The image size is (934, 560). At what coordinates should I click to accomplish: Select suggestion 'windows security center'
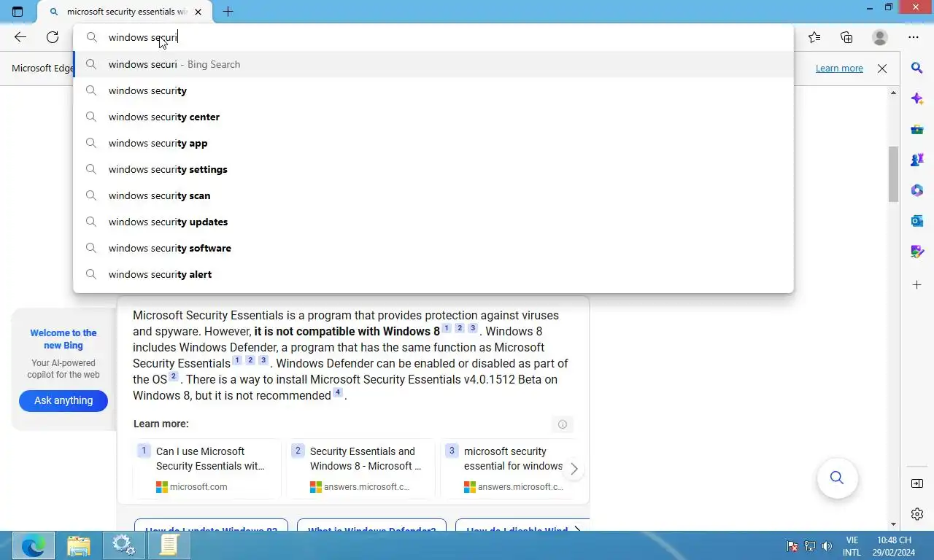coord(433,117)
